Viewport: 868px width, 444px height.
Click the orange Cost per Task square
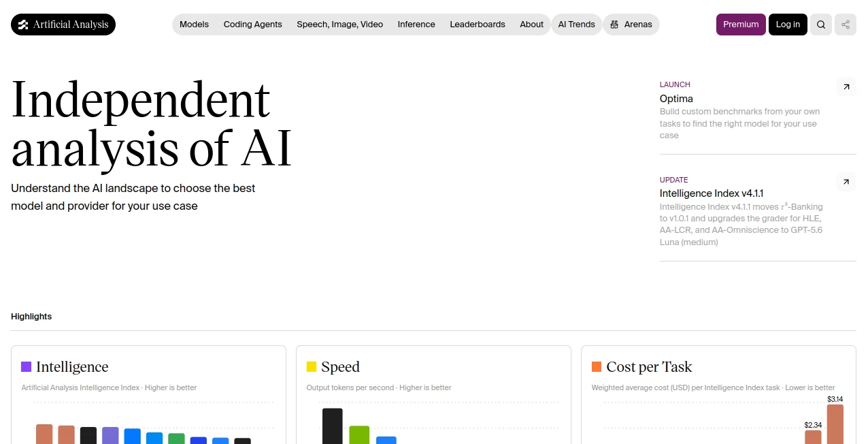[597, 366]
